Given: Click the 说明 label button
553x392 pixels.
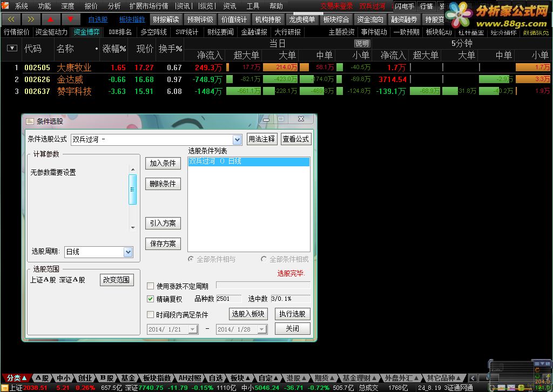Looking at the screenshot, I should (362, 44).
